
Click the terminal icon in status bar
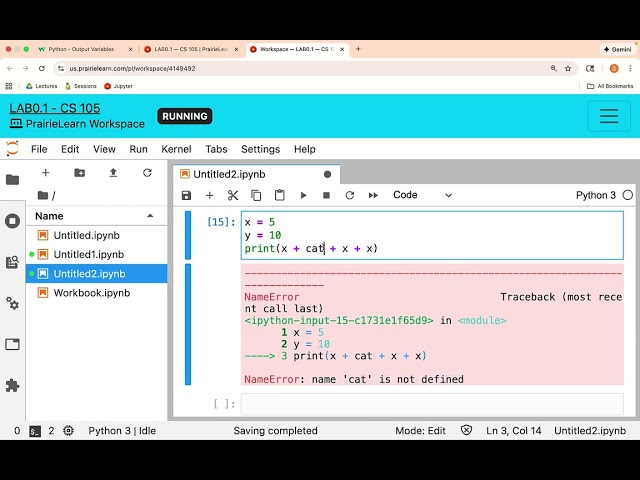pyautogui.click(x=35, y=431)
